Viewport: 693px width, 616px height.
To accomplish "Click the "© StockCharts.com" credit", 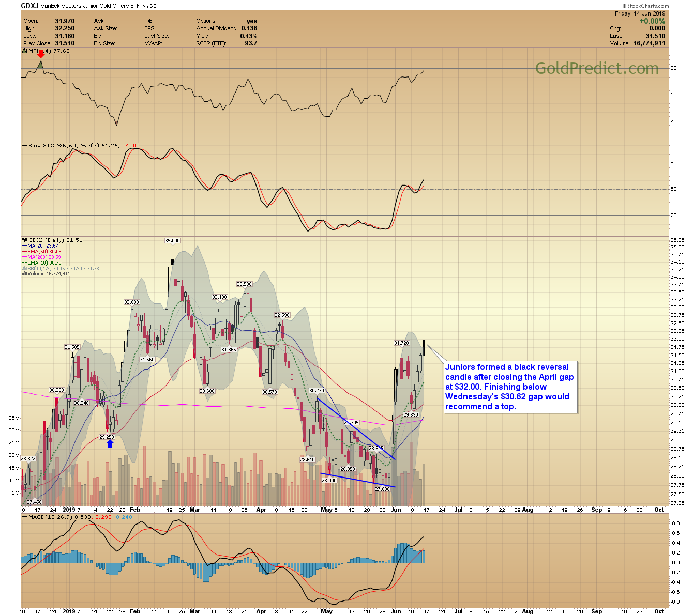I will tap(645, 6).
